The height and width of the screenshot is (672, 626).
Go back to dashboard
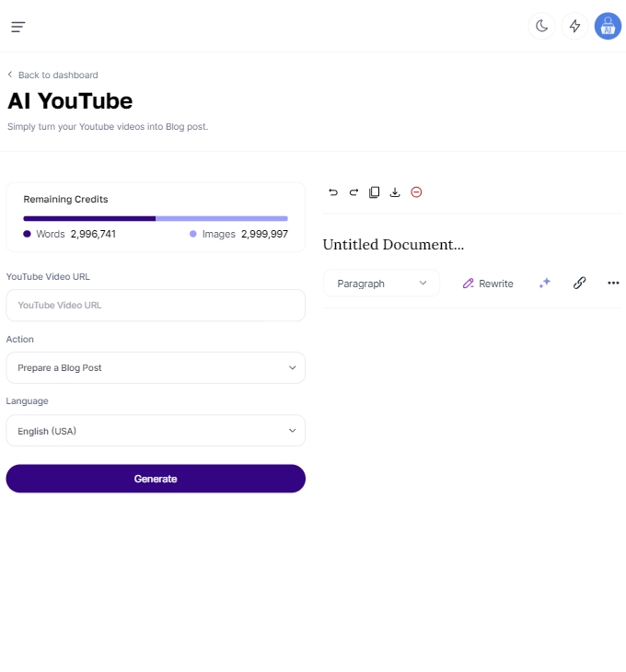point(52,75)
